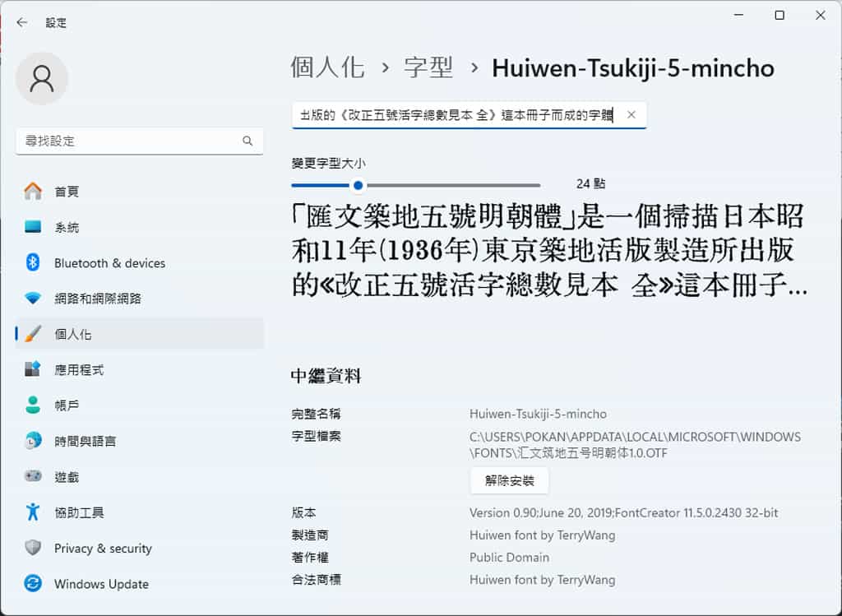The height and width of the screenshot is (616, 842).
Task: Click the 遊戲 gamepad icon
Action: coord(33,476)
